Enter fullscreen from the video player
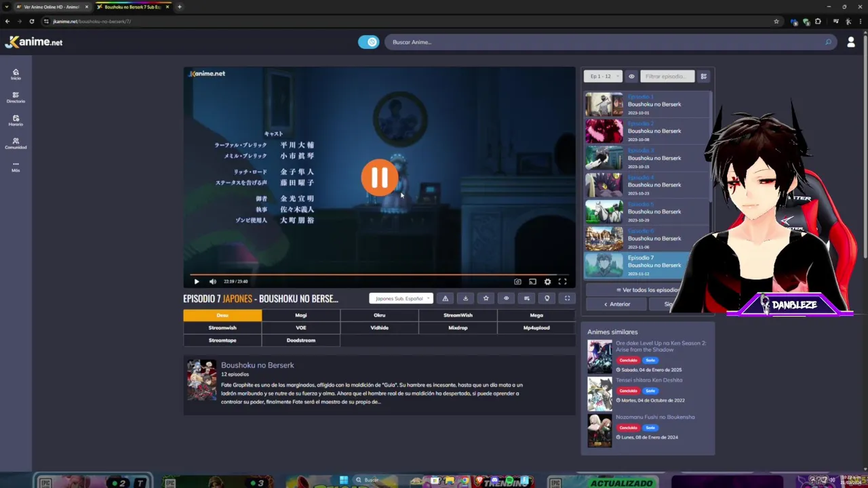This screenshot has width=868, height=488. [562, 281]
